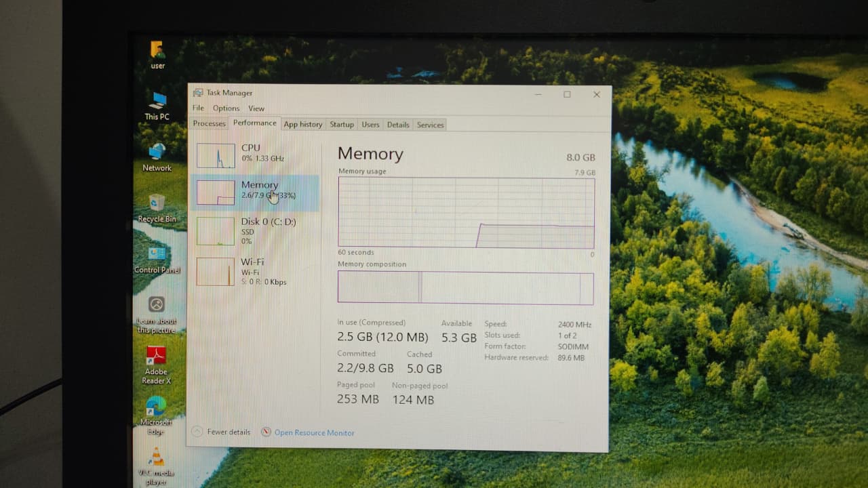This screenshot has height=488, width=868.
Task: Open the File menu
Action: click(x=198, y=108)
